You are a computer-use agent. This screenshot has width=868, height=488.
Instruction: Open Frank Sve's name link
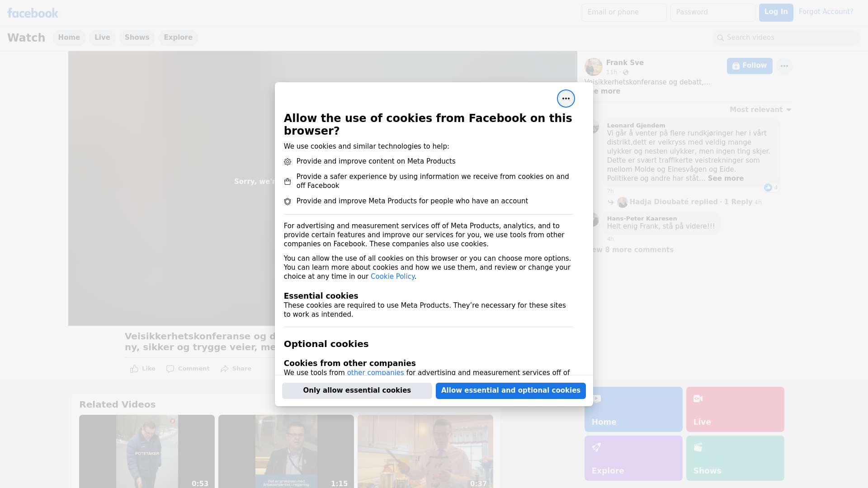pos(625,63)
